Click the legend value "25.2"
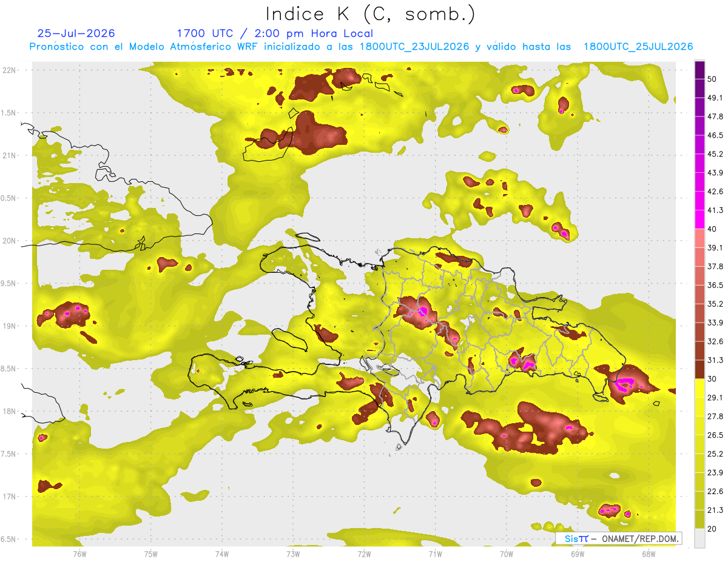Screen dimensions: 728x562 (715, 454)
